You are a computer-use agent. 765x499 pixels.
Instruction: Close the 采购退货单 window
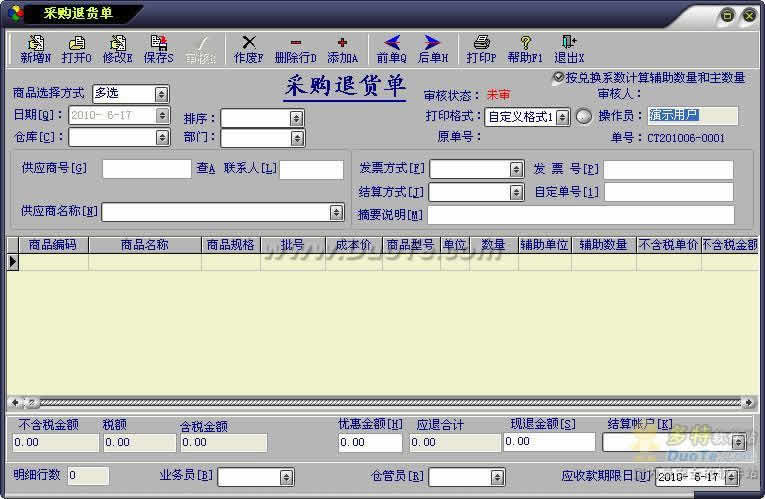(x=749, y=16)
